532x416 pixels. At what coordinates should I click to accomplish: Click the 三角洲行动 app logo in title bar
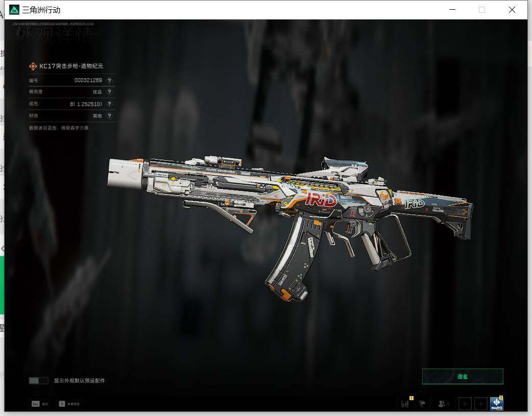14,10
